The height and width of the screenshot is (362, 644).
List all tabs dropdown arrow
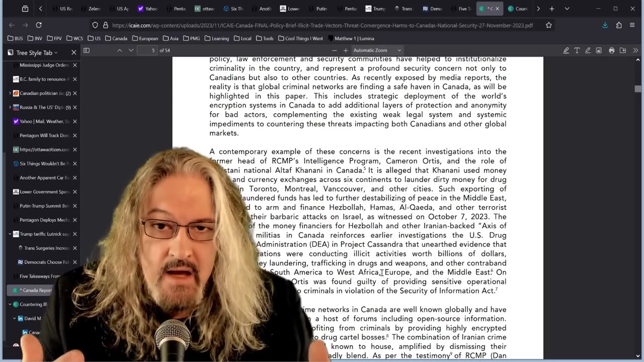pyautogui.click(x=567, y=9)
